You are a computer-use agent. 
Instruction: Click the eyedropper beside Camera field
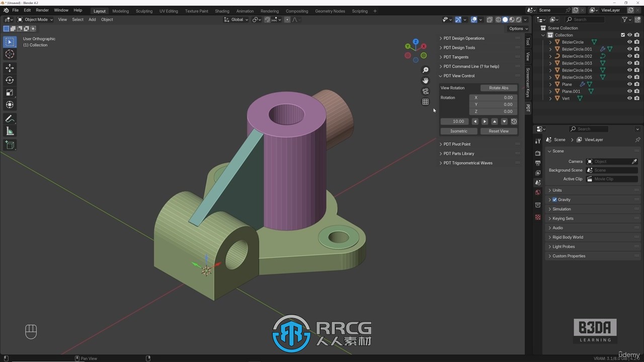634,161
